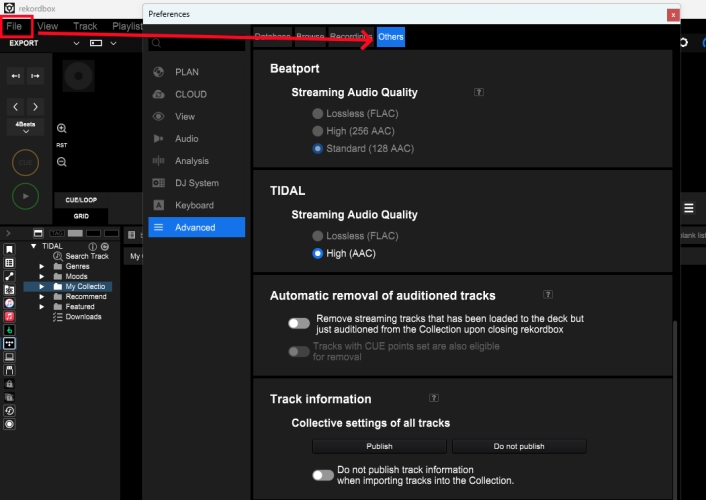Click the right chevron beat jump button
The width and height of the screenshot is (706, 500).
(x=35, y=107)
